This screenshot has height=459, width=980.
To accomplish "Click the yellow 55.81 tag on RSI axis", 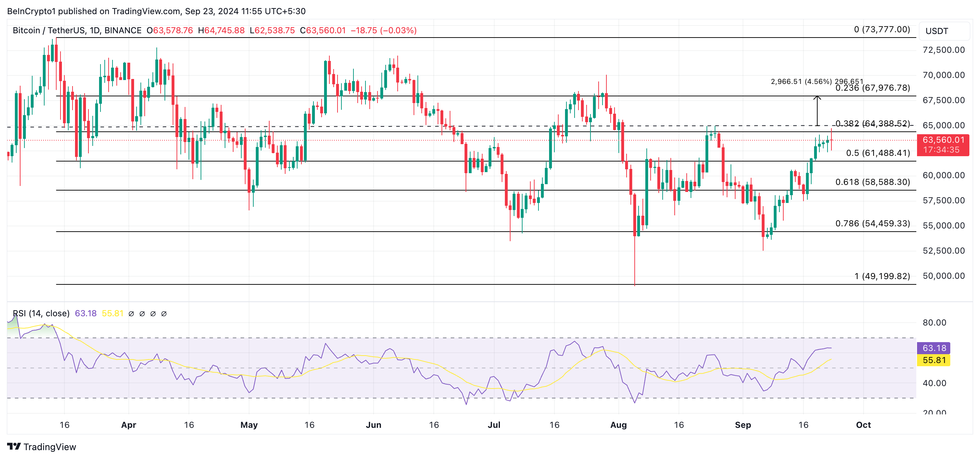I will 934,360.
